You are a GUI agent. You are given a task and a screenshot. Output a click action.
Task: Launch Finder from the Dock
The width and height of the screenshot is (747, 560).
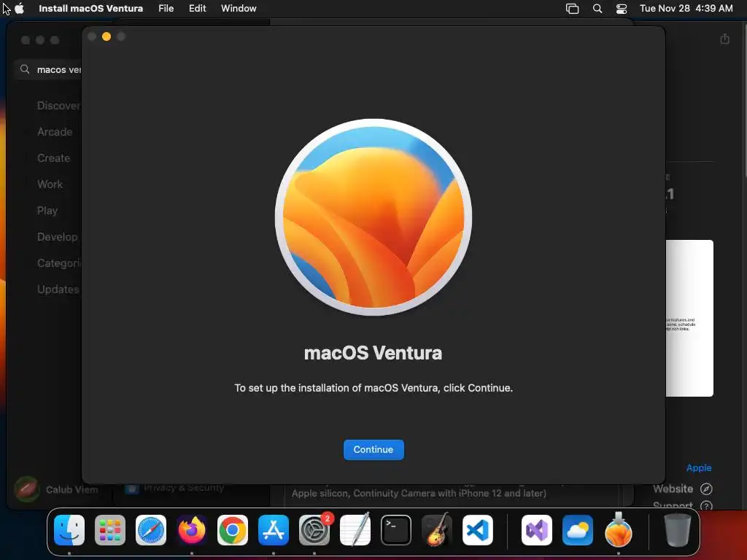[x=69, y=530]
